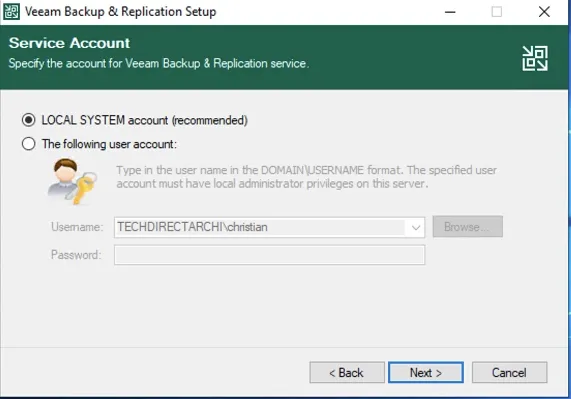
Task: Go to previous step with Back
Action: pos(347,372)
